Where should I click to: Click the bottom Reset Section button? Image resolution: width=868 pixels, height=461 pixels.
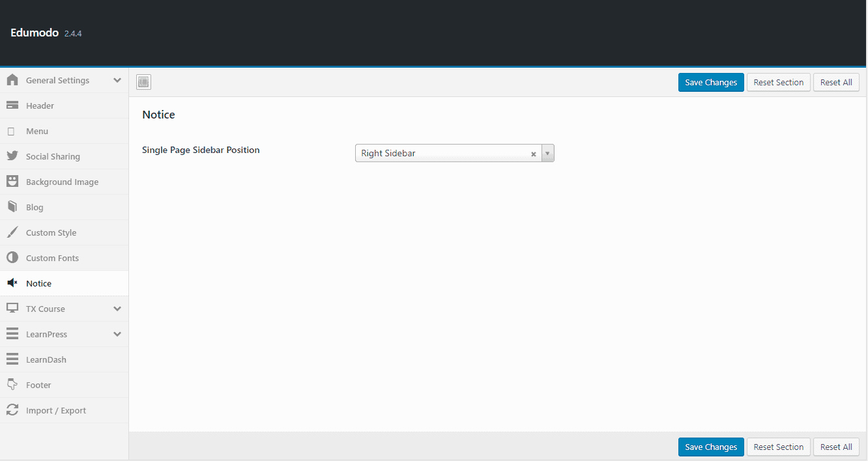tap(778, 447)
